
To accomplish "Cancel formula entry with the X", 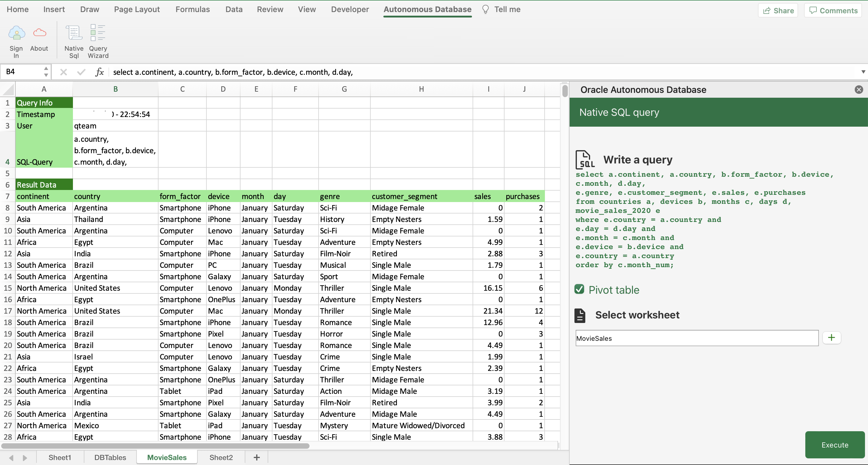I will (63, 72).
